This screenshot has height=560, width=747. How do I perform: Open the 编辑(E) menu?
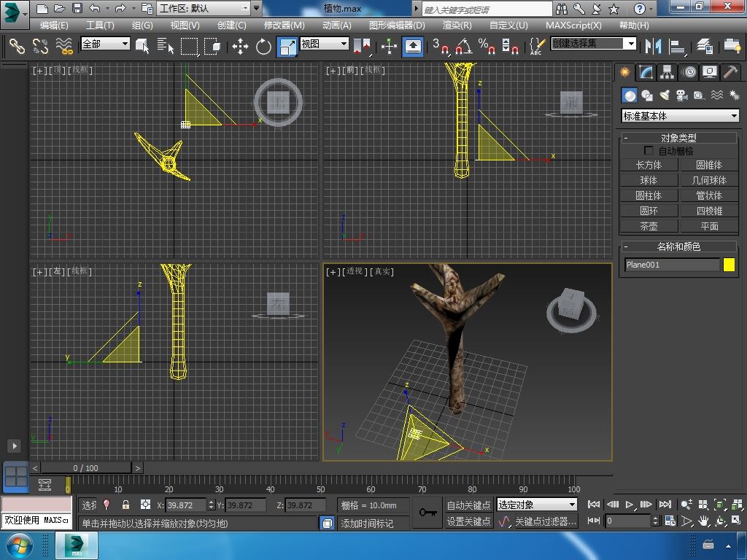point(54,26)
